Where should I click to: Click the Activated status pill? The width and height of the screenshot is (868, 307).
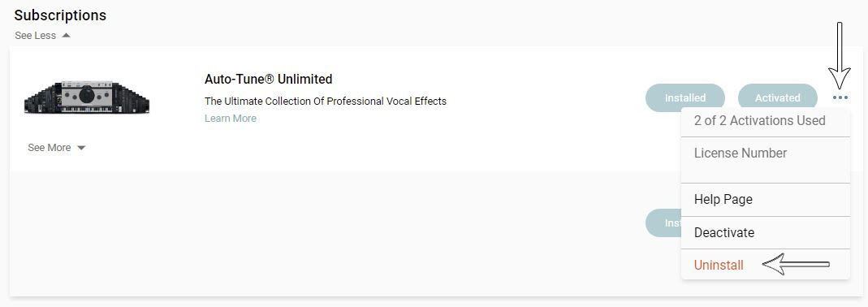pos(777,97)
